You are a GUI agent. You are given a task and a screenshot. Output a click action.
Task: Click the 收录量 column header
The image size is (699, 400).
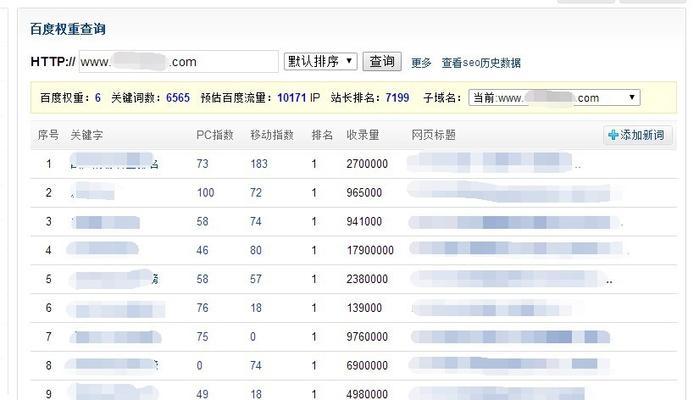coord(362,135)
